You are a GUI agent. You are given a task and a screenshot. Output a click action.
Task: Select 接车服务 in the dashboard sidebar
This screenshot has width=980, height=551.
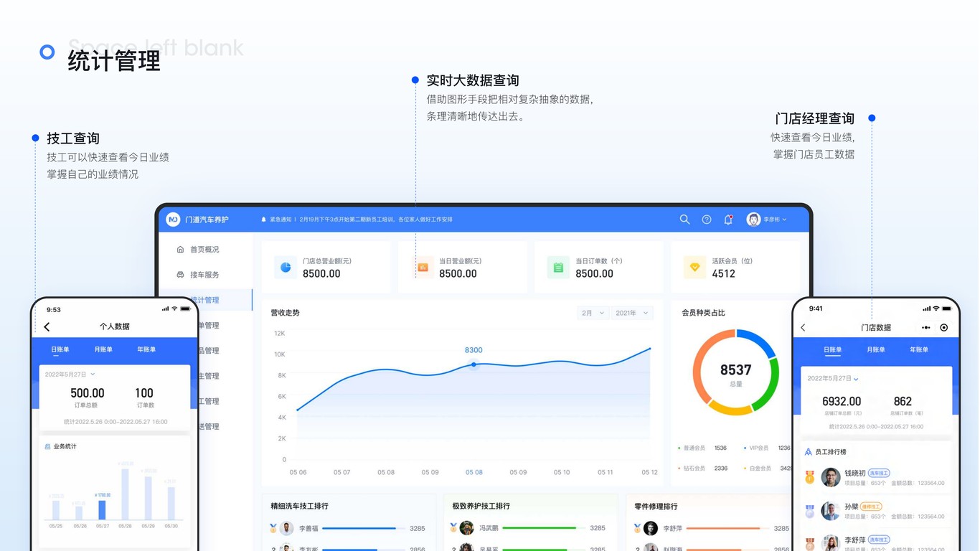coord(204,275)
